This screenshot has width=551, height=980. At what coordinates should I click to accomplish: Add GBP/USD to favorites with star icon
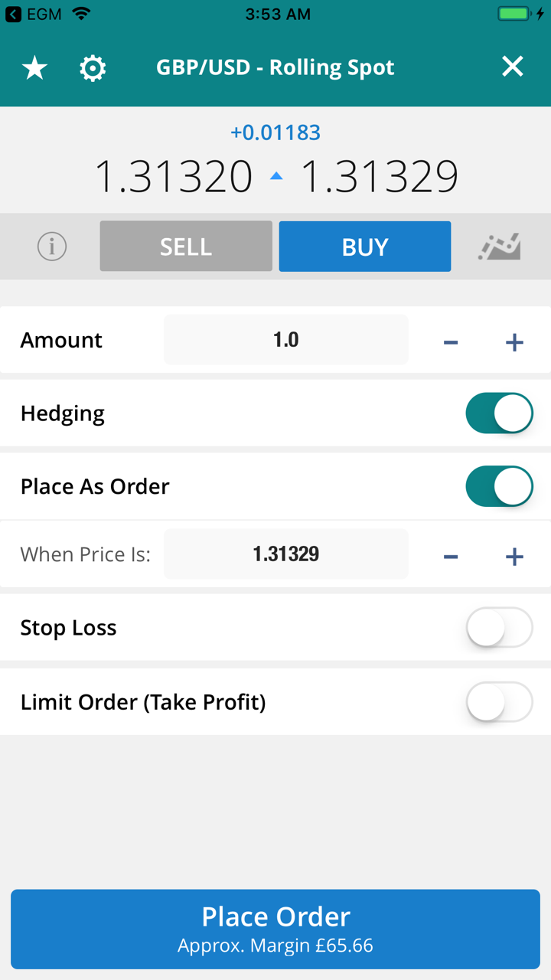[34, 68]
